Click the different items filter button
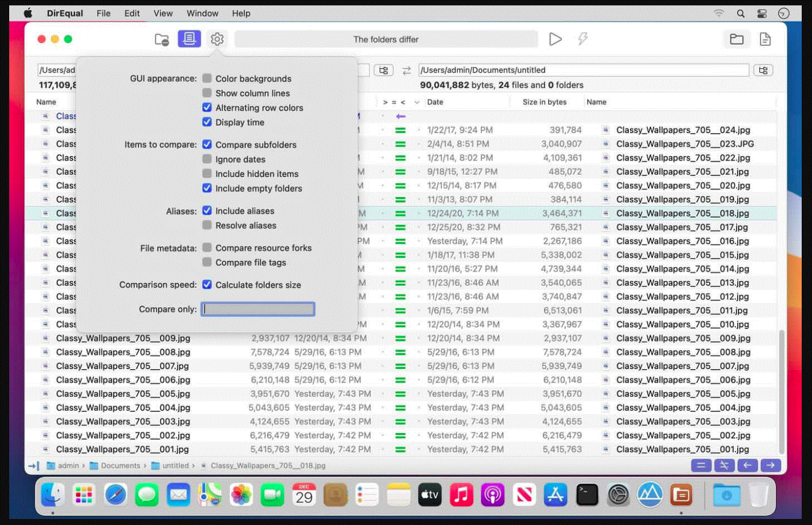 pos(724,465)
